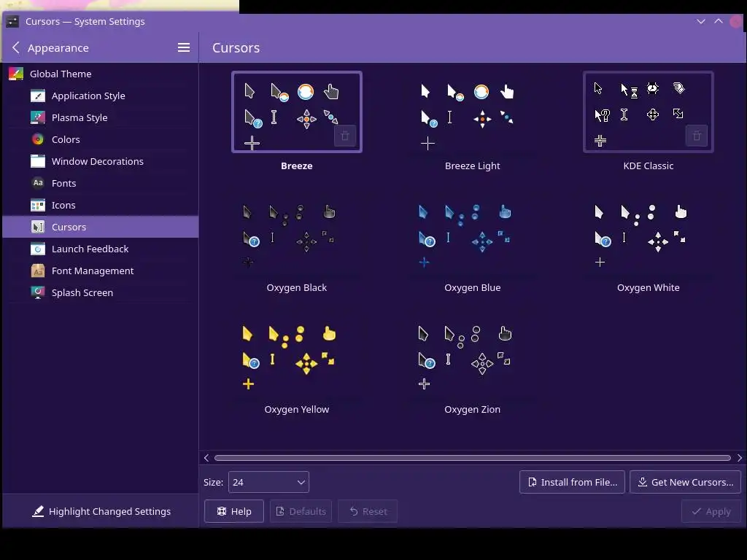Open Global Theme in sidebar list
The height and width of the screenshot is (560, 747).
100,74
